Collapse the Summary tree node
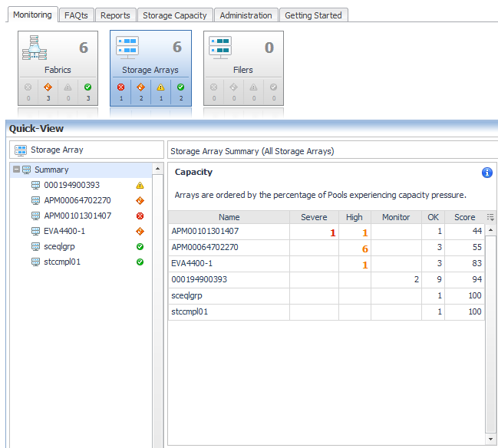498x448 pixels. [16, 170]
